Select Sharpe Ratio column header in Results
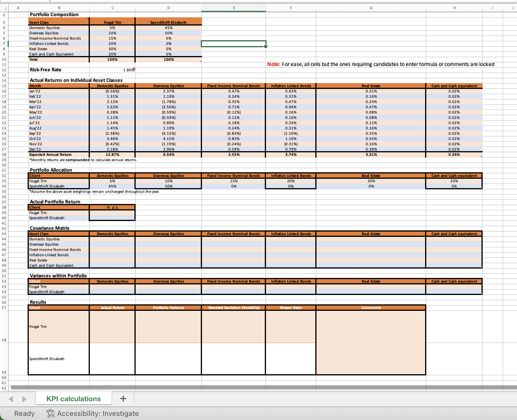Viewport: 517px width, 420px height. 291,308
